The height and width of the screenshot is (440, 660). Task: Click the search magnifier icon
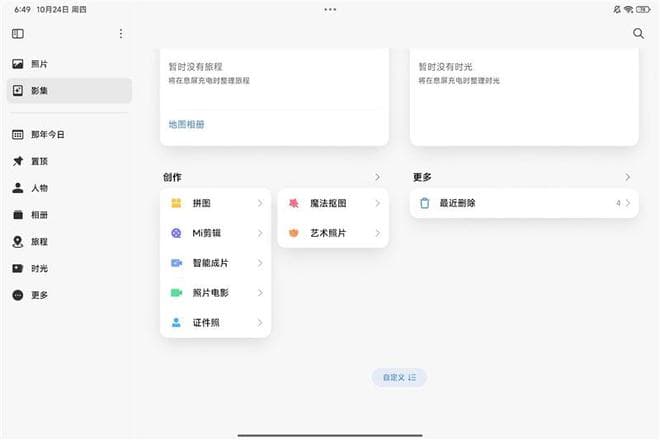point(638,33)
